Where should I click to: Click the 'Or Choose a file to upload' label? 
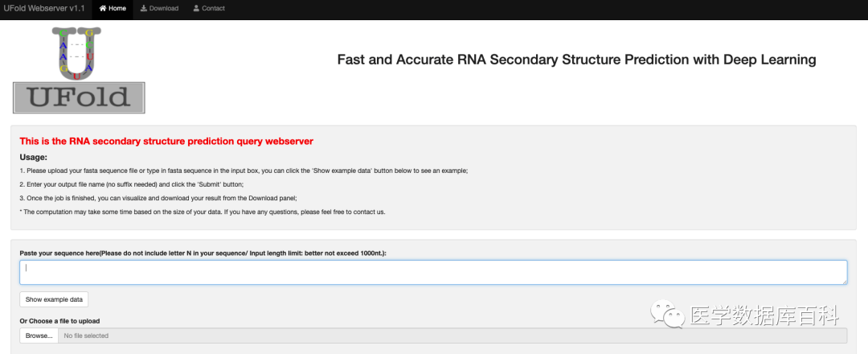[60, 321]
